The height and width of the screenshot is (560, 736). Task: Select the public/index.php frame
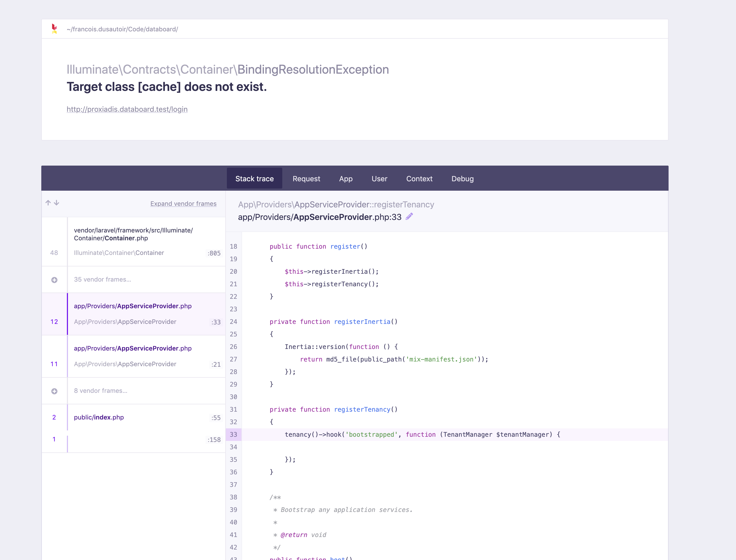pyautogui.click(x=133, y=417)
